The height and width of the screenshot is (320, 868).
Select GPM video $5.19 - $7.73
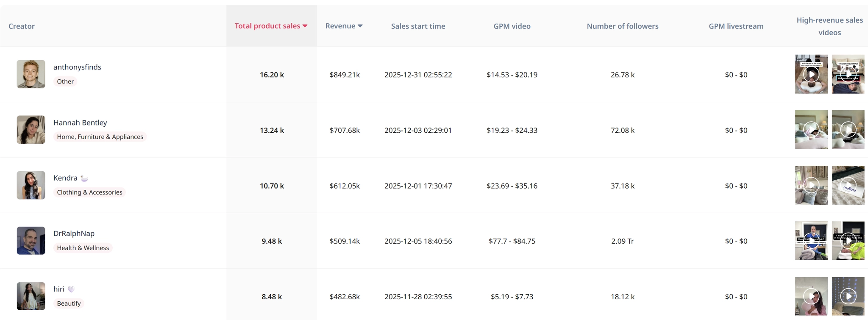point(512,297)
